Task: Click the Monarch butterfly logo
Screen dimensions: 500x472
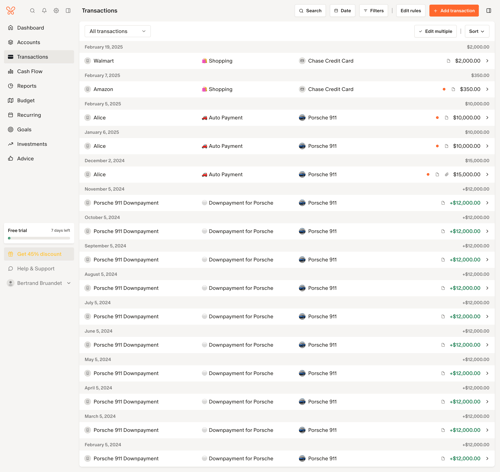Action: (11, 11)
